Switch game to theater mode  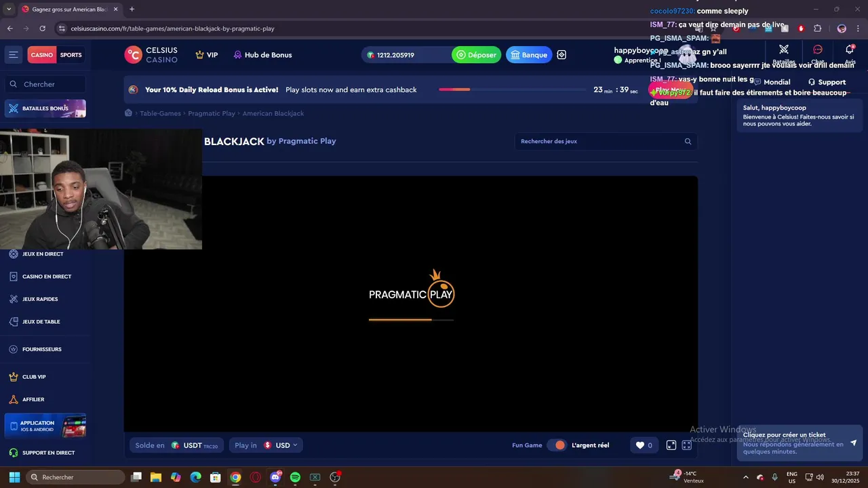pos(671,445)
